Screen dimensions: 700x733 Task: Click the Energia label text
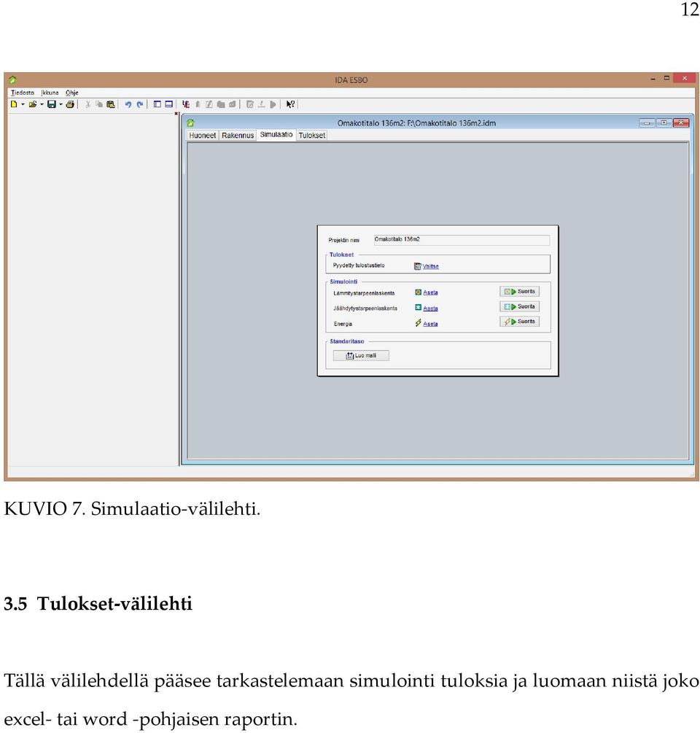pos(343,324)
